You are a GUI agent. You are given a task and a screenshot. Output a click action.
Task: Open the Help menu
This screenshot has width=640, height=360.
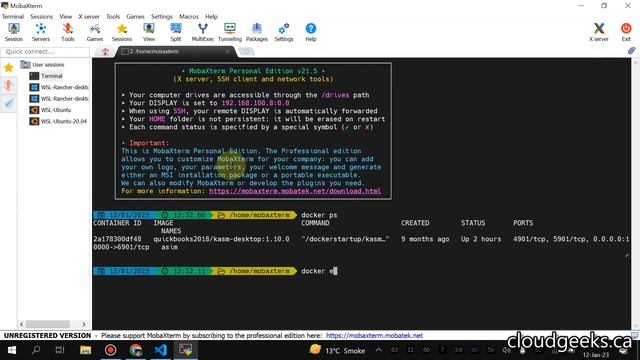pos(211,16)
